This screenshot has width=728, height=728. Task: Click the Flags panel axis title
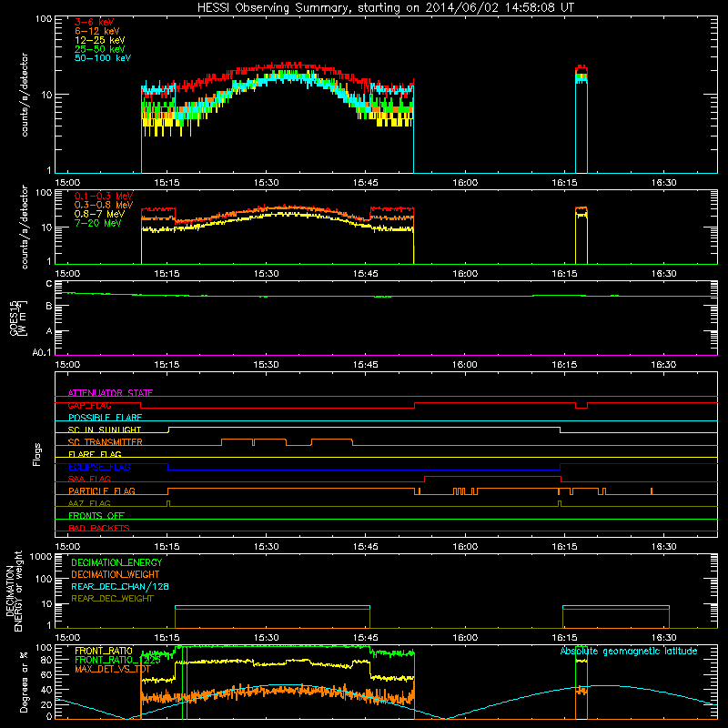37,454
